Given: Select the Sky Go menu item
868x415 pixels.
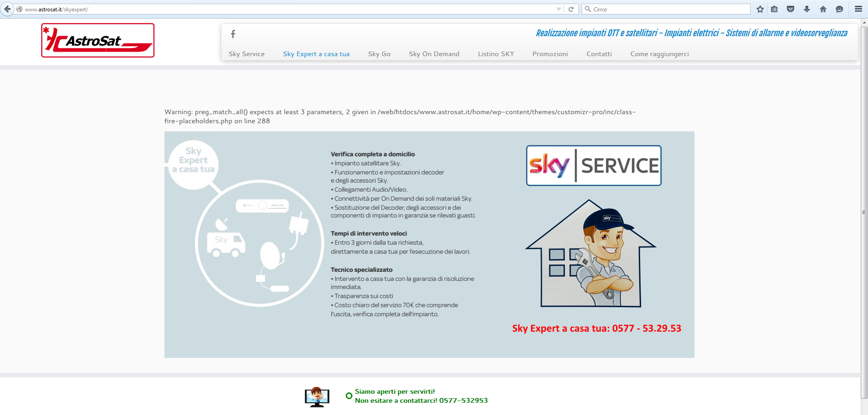Looking at the screenshot, I should 379,54.
